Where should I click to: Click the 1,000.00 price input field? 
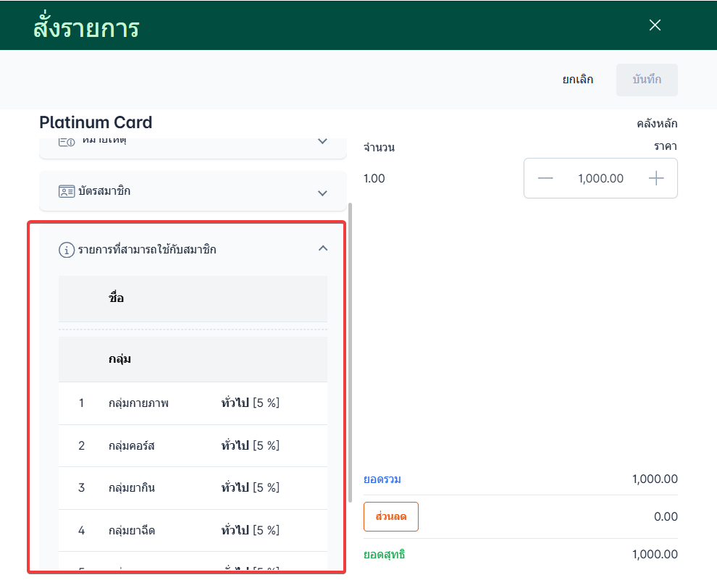[600, 178]
